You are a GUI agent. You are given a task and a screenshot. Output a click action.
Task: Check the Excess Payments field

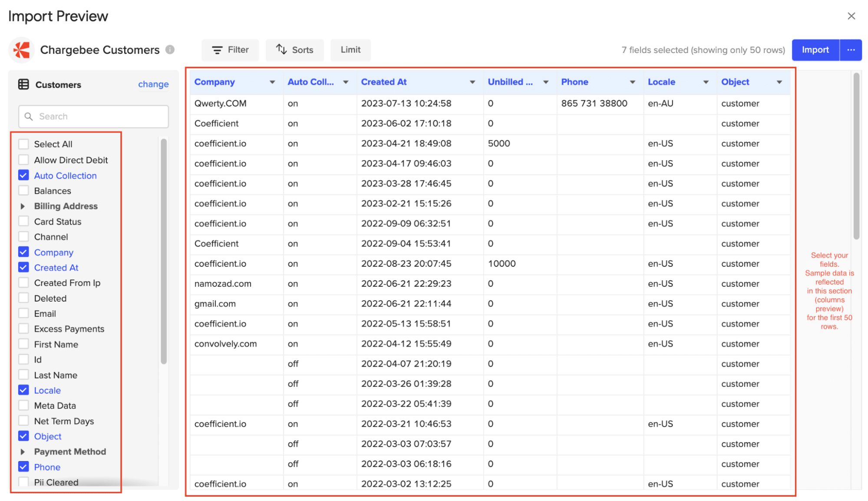[23, 329]
